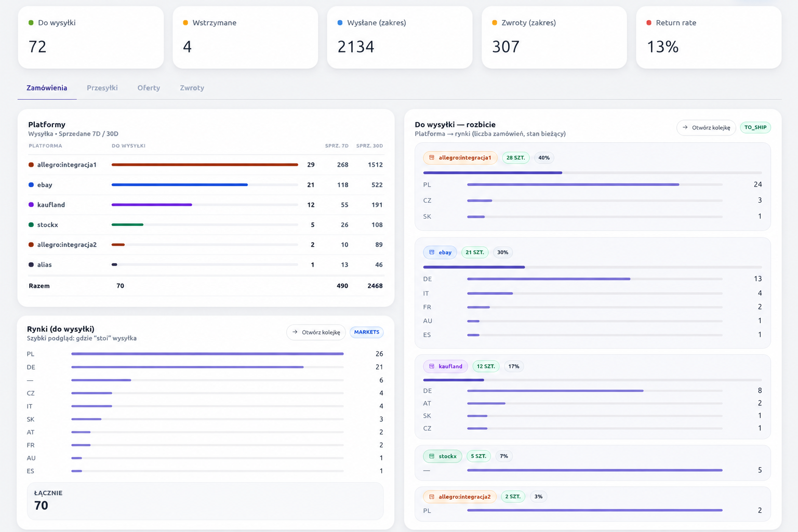Click arrow icon in Rynki Otwórz kolejkę button
The width and height of the screenshot is (798, 532).
[x=295, y=332]
